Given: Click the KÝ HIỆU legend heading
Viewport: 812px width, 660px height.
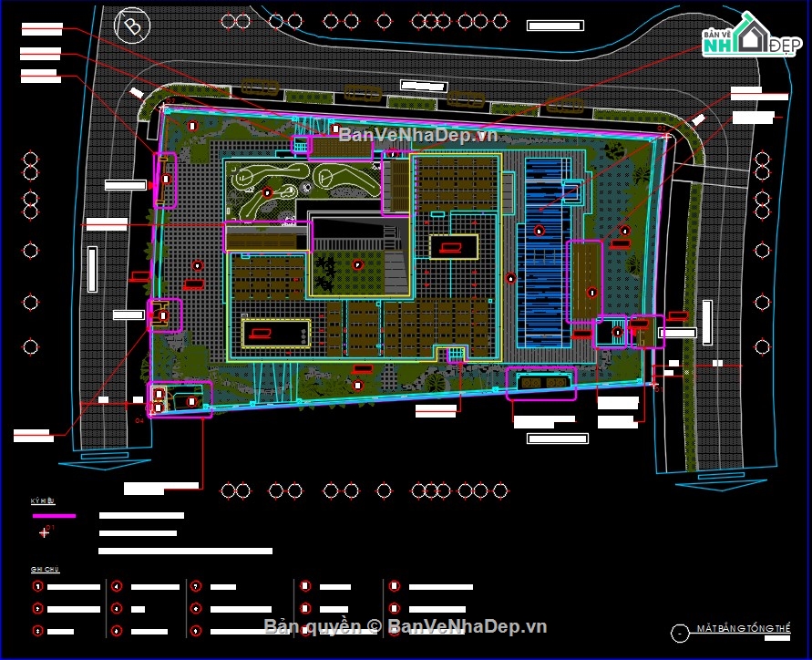Looking at the screenshot, I should point(42,502).
